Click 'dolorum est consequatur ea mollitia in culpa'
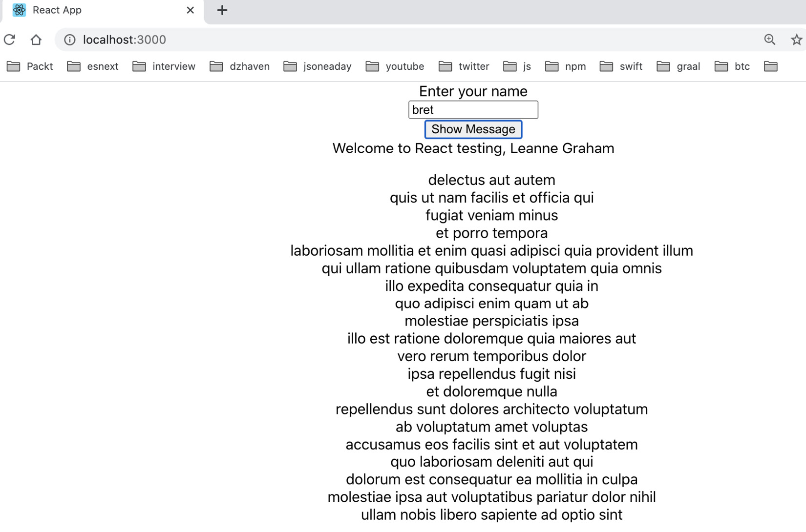 coord(492,479)
